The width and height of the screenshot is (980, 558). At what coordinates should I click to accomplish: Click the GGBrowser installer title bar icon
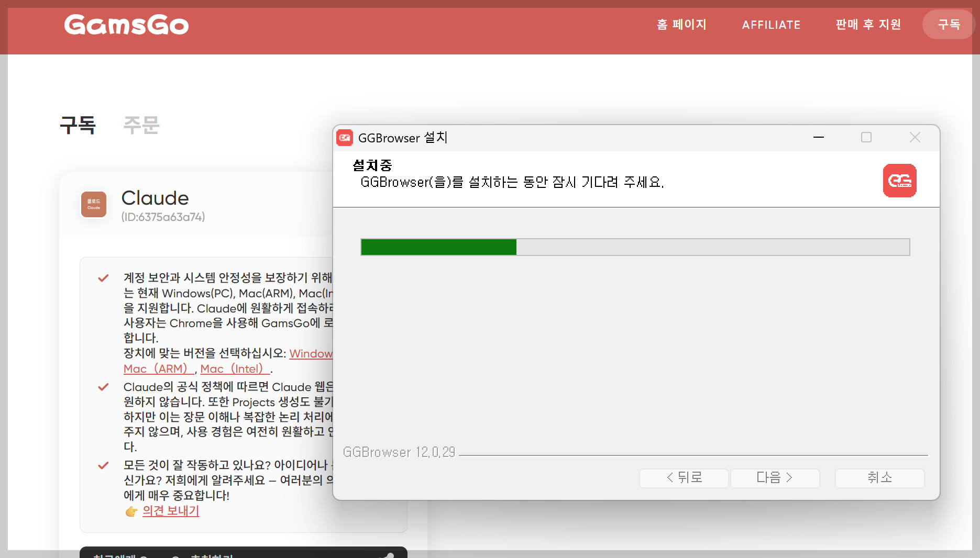tap(345, 138)
